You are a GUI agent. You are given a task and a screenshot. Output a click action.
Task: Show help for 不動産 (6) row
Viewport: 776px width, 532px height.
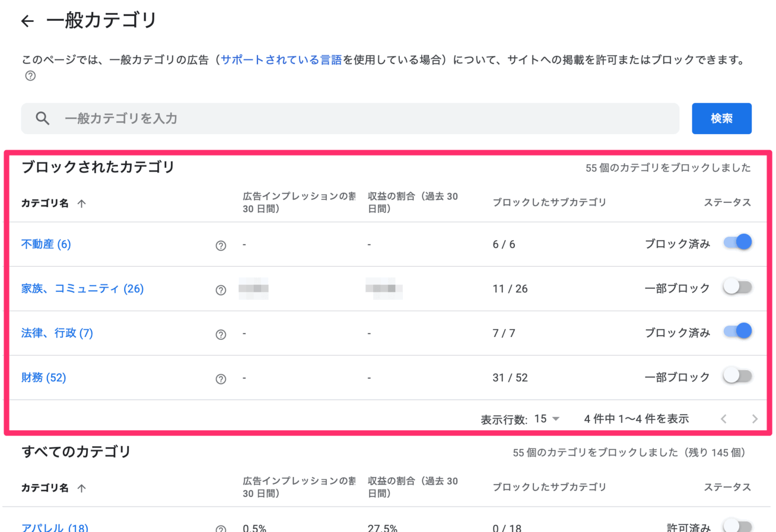(221, 245)
